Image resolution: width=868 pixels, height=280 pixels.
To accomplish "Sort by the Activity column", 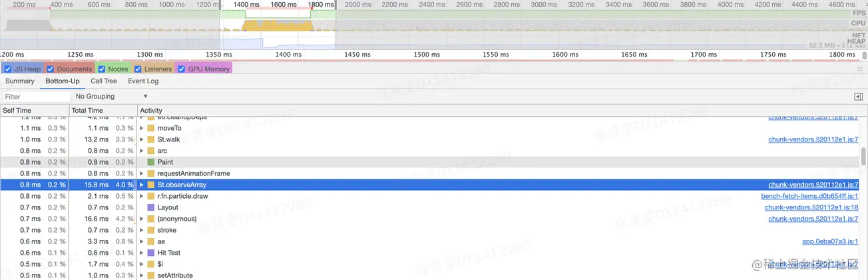I will 498,111.
